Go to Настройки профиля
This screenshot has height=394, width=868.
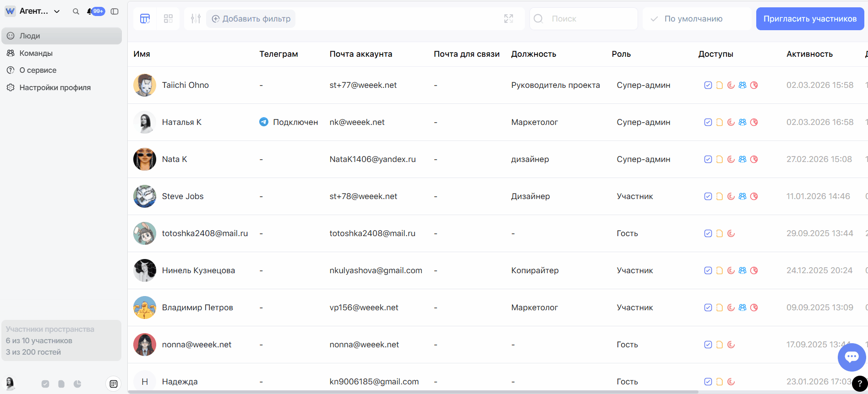coord(55,87)
